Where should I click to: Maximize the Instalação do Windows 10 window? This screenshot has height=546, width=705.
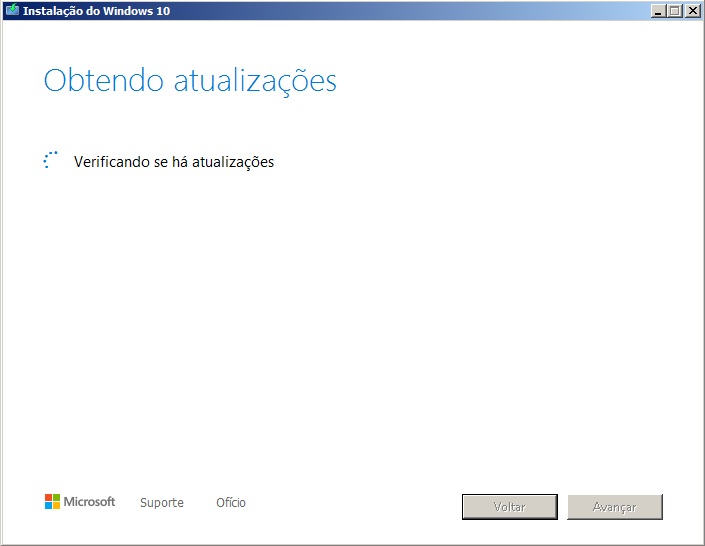tap(674, 11)
